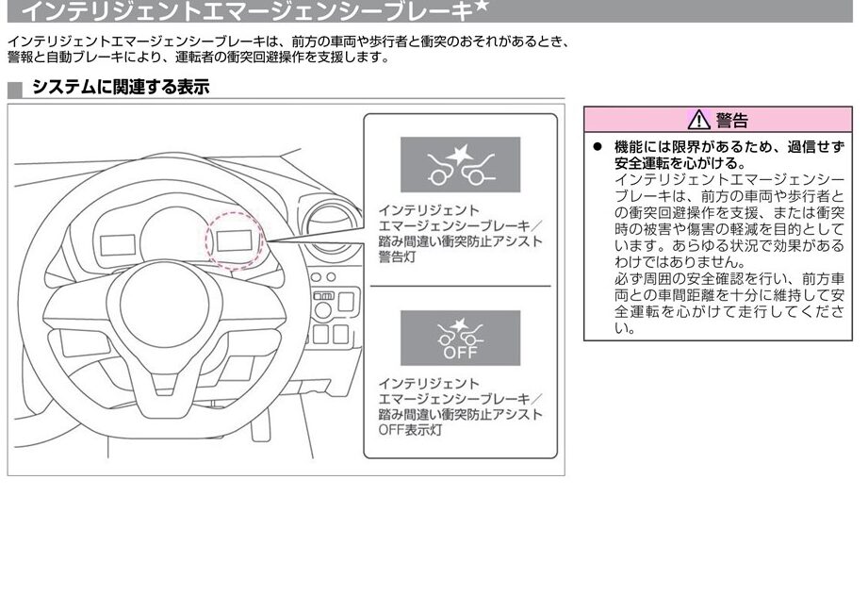Click the gray square bullet before システムに関連する表示
Viewport: 868px width, 612px height.
[x=14, y=89]
